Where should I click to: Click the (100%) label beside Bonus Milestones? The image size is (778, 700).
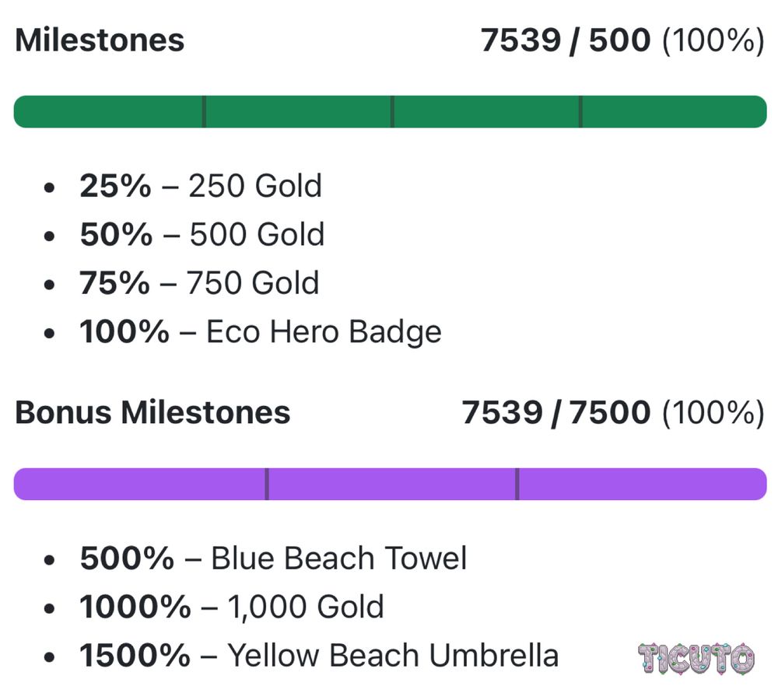pyautogui.click(x=713, y=413)
